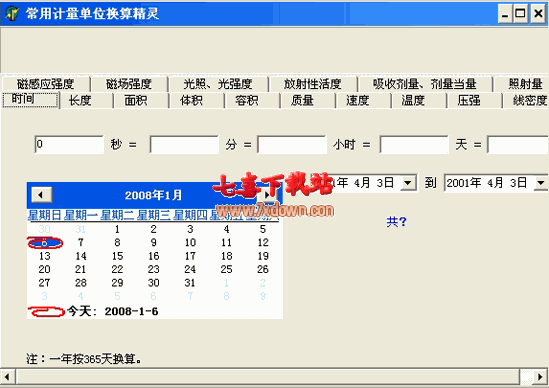Click the 共? result label
The height and width of the screenshot is (388, 549).
(396, 221)
